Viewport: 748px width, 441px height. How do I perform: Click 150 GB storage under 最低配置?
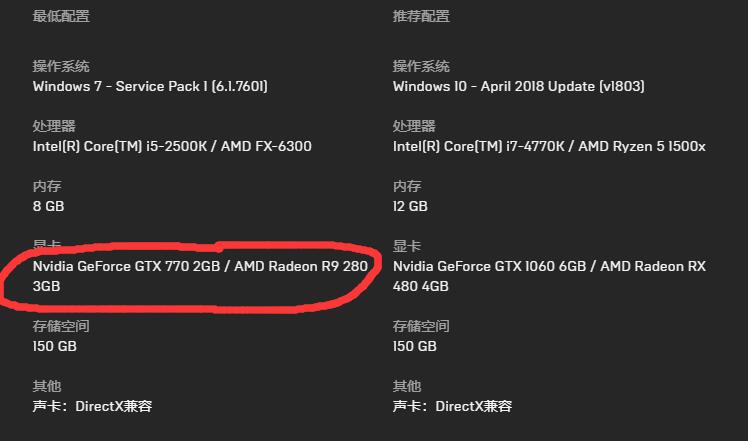coord(54,346)
